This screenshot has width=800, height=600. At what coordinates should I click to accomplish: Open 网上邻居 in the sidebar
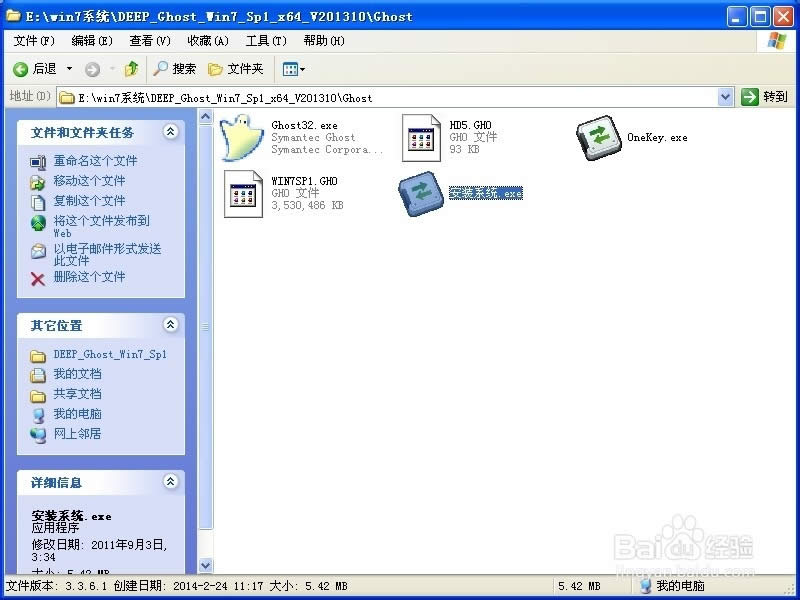click(x=78, y=434)
